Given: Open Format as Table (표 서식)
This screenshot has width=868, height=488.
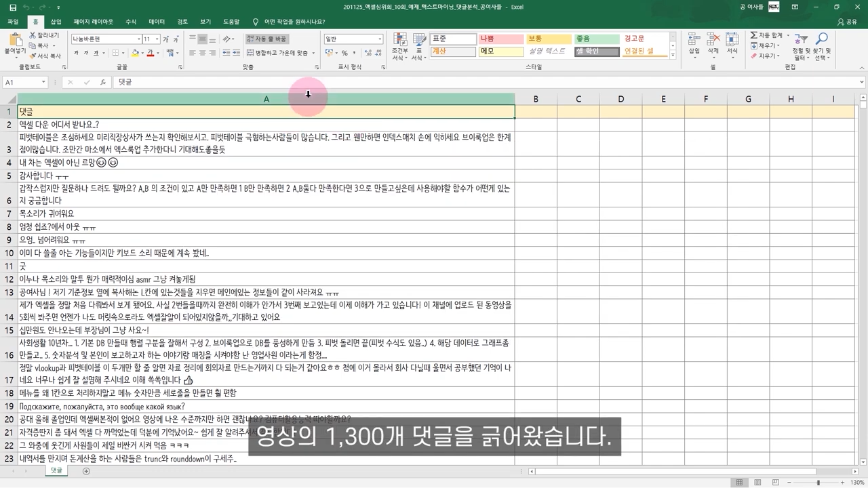Looking at the screenshot, I should (x=419, y=47).
